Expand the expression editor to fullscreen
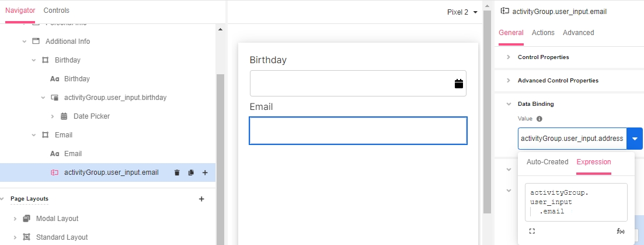 (x=532, y=231)
